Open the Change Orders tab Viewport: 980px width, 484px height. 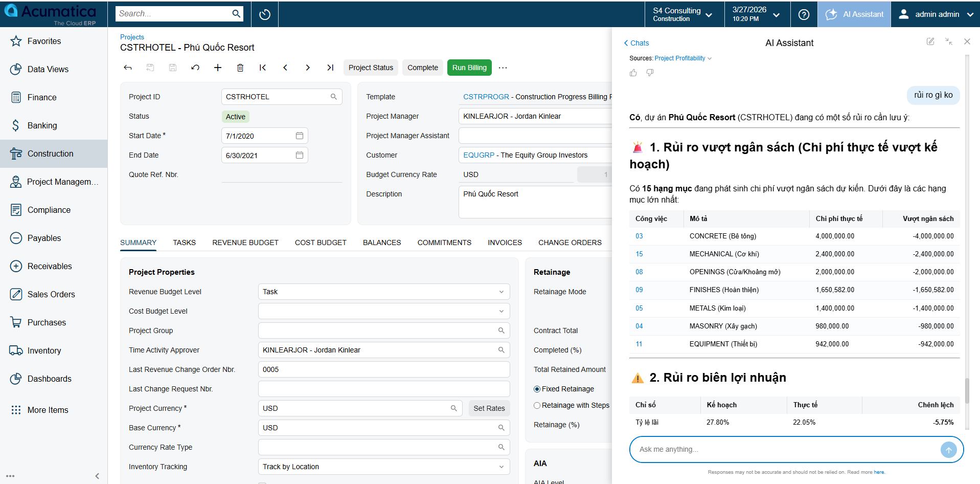coord(569,243)
